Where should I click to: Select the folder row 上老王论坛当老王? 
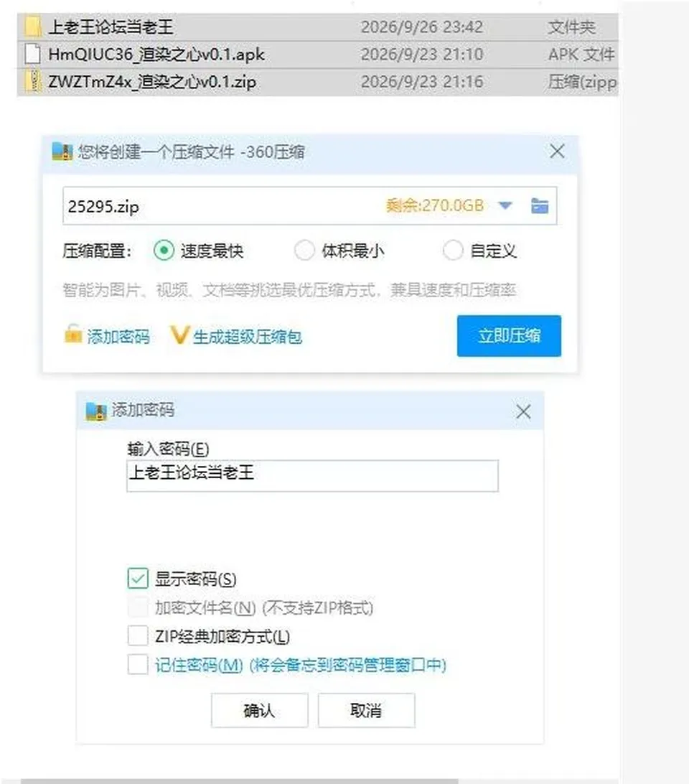pyautogui.click(x=317, y=27)
